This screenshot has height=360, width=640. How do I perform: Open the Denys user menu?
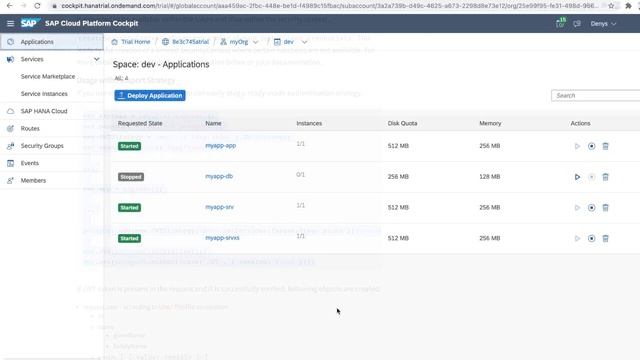click(x=603, y=24)
